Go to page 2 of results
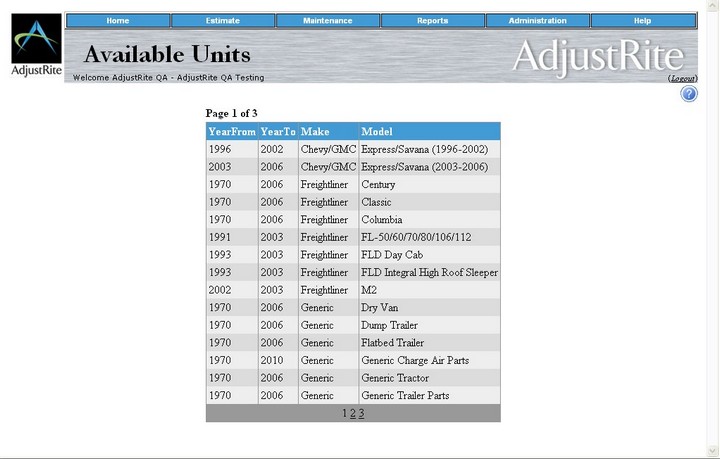The width and height of the screenshot is (720, 459). (x=353, y=413)
